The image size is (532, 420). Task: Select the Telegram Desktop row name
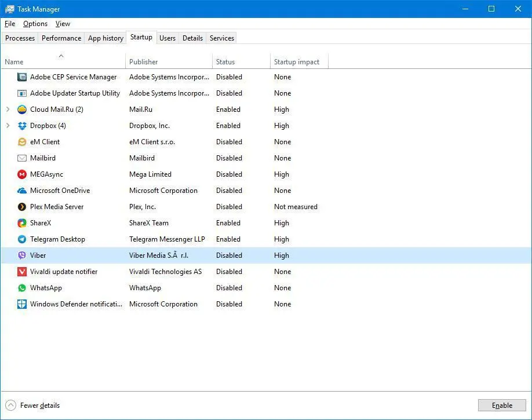click(x=57, y=239)
